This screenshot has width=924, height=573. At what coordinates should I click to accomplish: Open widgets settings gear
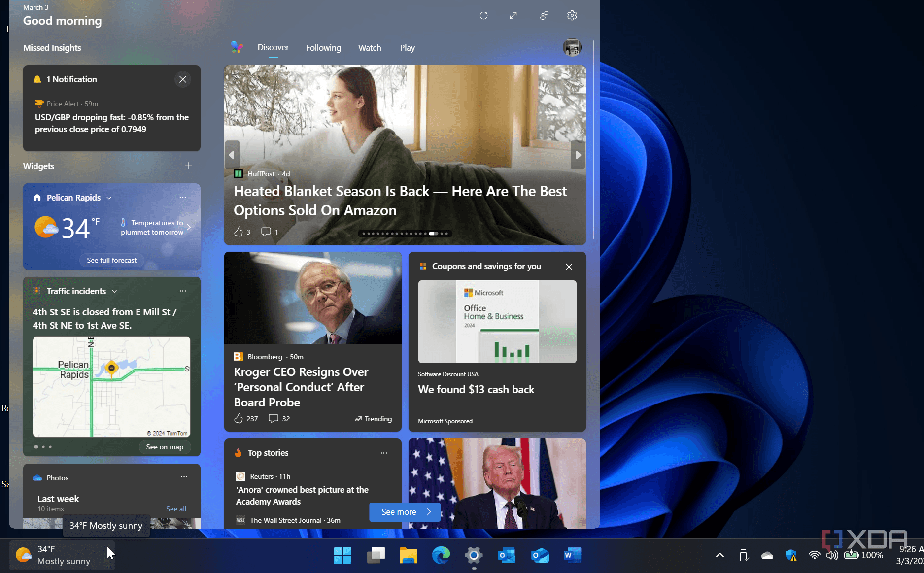click(572, 16)
